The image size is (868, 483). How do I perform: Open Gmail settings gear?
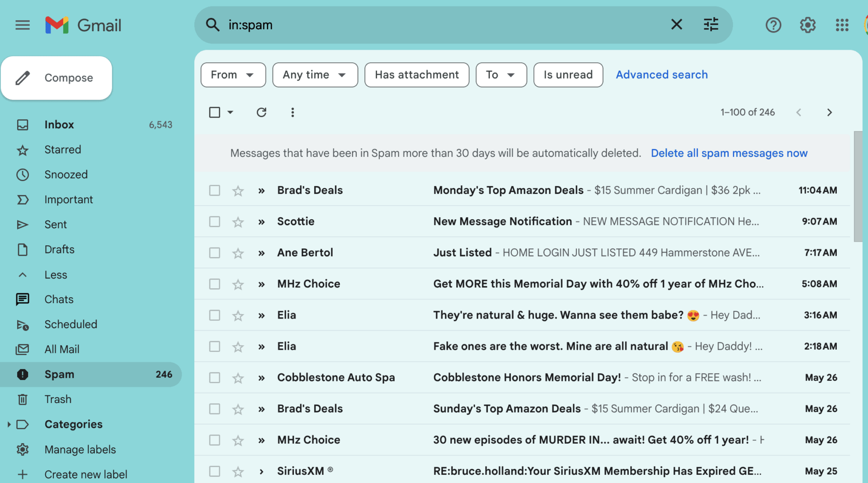[x=807, y=25]
